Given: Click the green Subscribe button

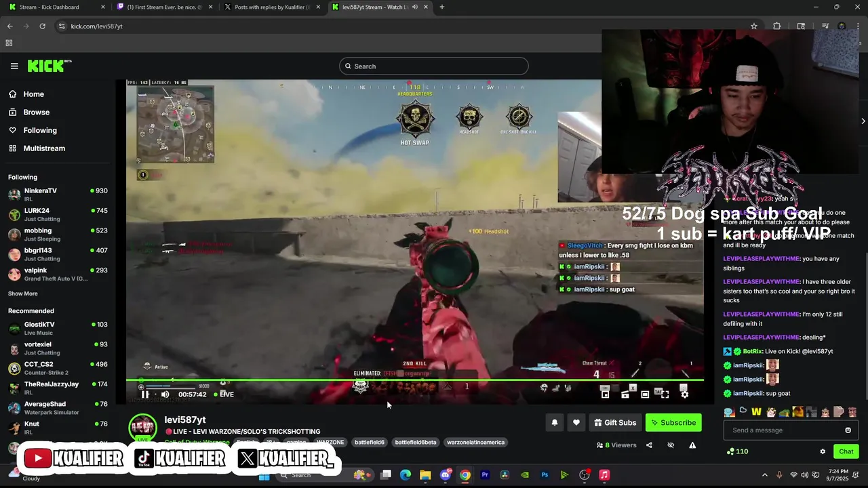Looking at the screenshot, I should pos(673,422).
